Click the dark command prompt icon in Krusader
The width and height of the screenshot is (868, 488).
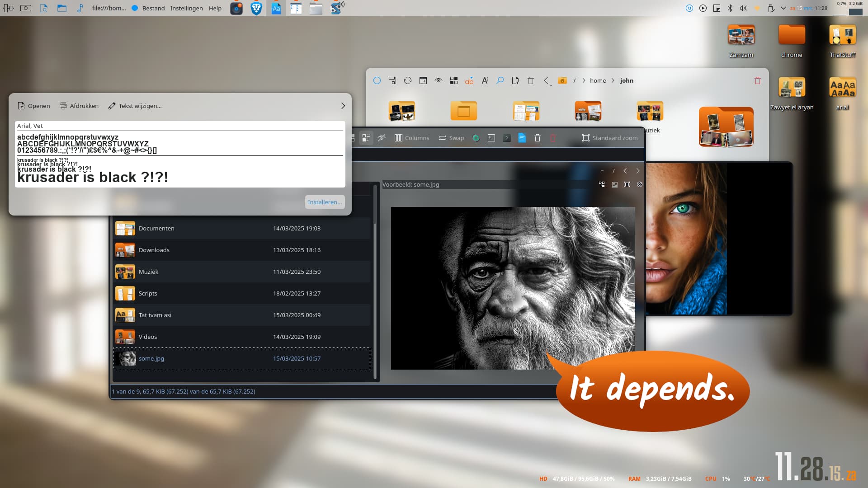pyautogui.click(x=507, y=138)
